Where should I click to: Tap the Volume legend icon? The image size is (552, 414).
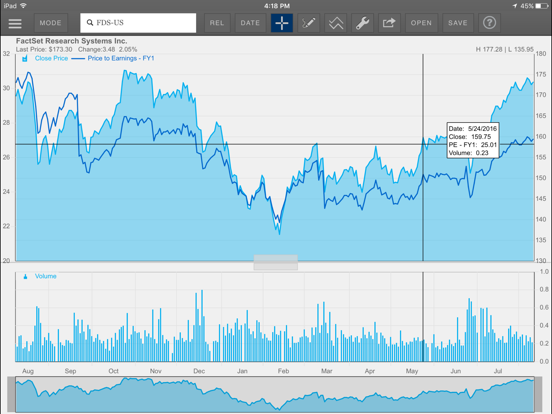[x=25, y=277]
